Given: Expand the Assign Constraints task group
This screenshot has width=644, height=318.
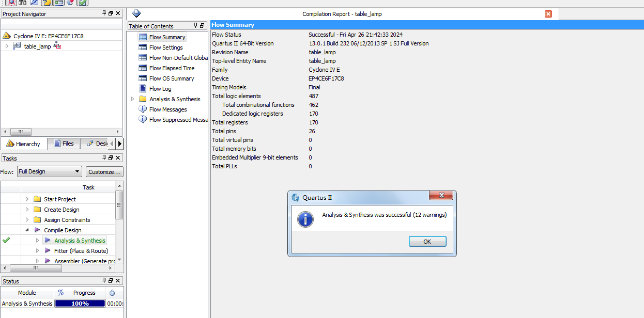Looking at the screenshot, I should (x=27, y=220).
